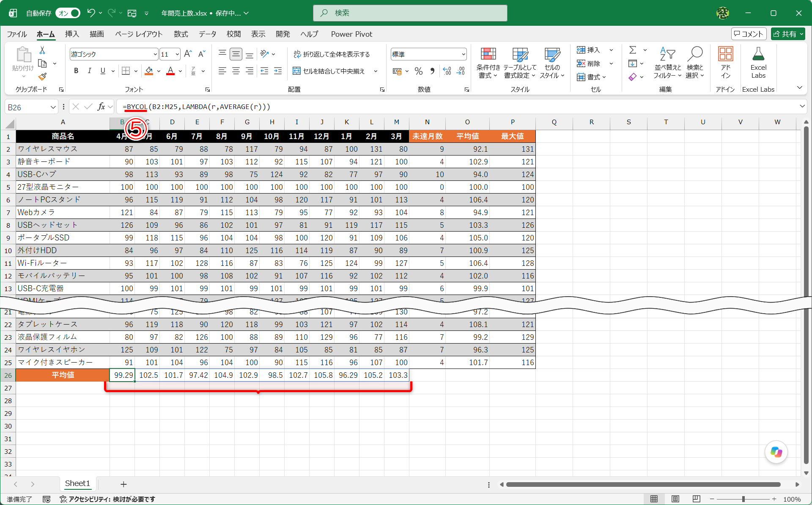Open Excel Labs add-in
This screenshot has width=812, height=505.
[758, 63]
